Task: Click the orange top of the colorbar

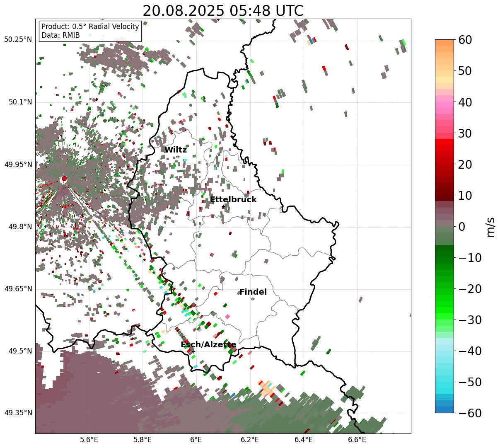Action: coord(444,43)
